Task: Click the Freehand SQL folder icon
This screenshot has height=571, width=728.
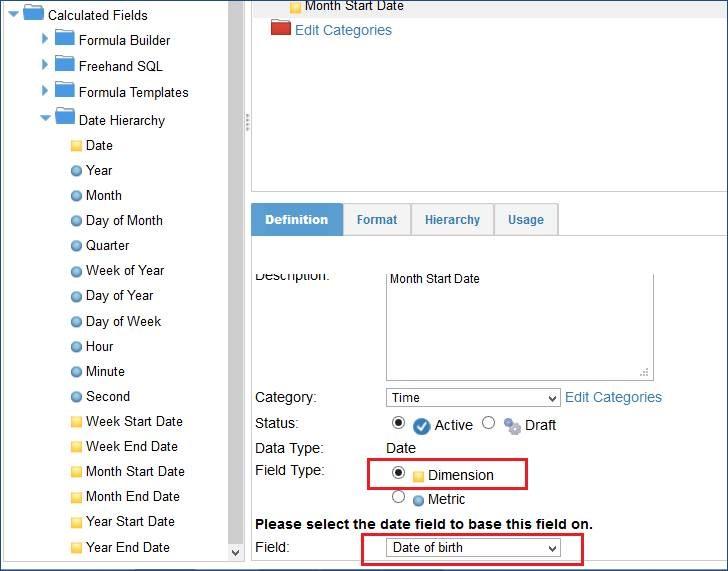Action: [x=65, y=64]
